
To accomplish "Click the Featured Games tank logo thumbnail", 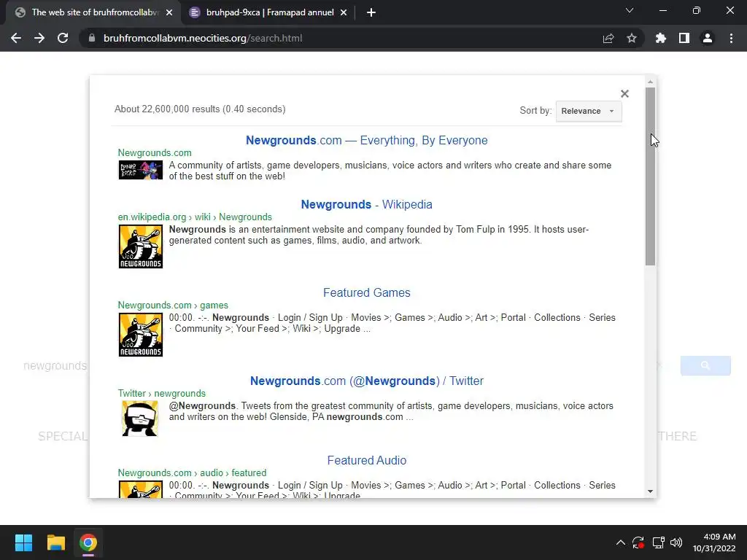I will (141, 335).
